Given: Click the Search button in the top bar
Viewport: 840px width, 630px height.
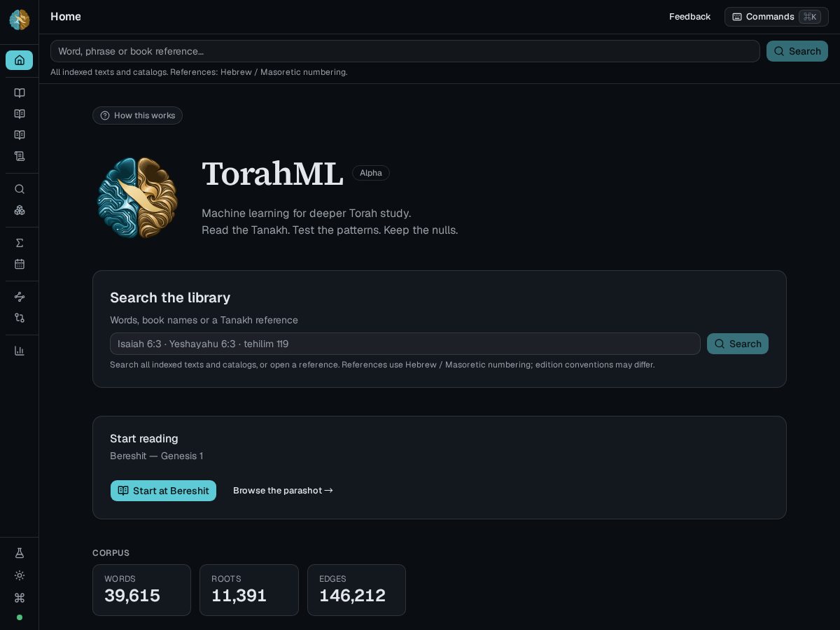Looking at the screenshot, I should [x=797, y=51].
